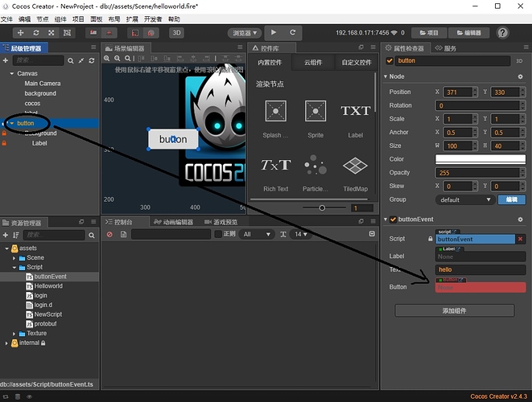Pick the Rich Text control icon
The width and height of the screenshot is (532, 402).
pos(275,165)
